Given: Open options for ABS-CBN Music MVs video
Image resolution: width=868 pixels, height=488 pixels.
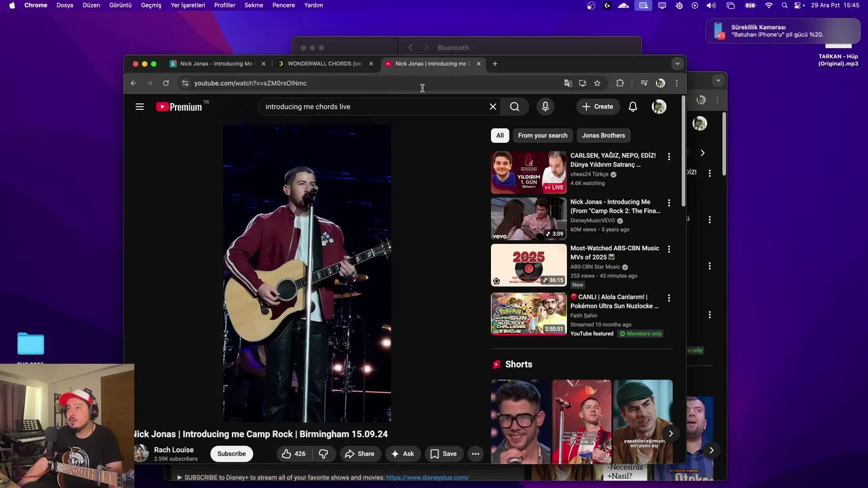Looking at the screenshot, I should point(669,249).
